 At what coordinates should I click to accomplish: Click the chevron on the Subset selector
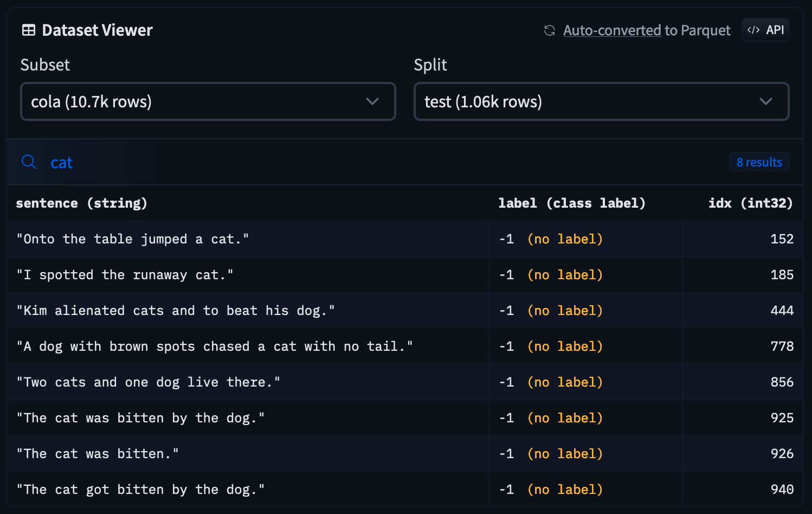[372, 101]
